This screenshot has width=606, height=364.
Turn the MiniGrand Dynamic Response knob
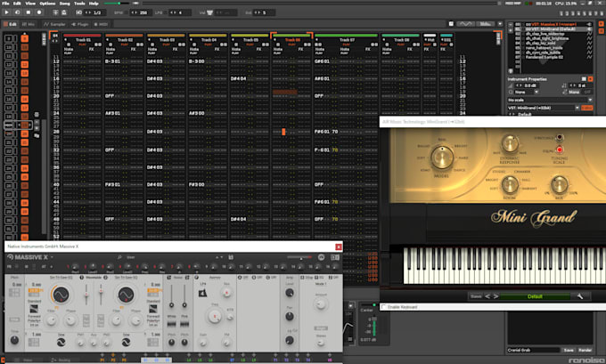510,143
